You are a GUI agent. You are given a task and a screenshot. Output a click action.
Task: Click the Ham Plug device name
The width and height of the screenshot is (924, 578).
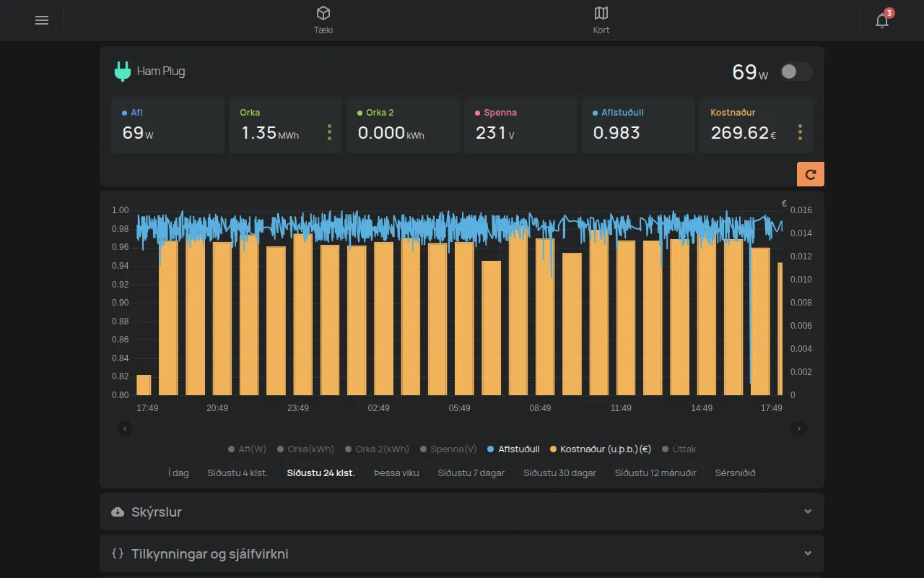[x=161, y=72]
